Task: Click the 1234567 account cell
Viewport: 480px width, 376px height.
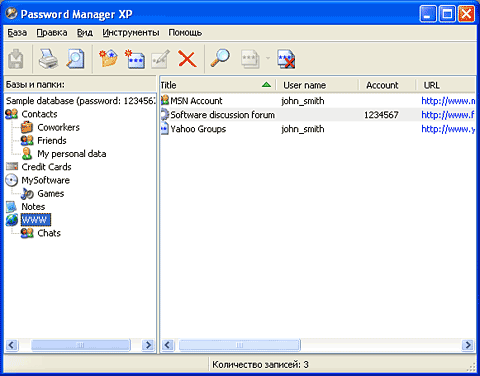Action: pos(381,115)
